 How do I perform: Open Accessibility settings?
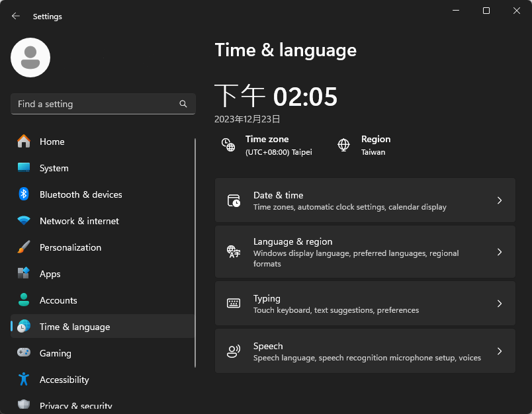(103, 380)
